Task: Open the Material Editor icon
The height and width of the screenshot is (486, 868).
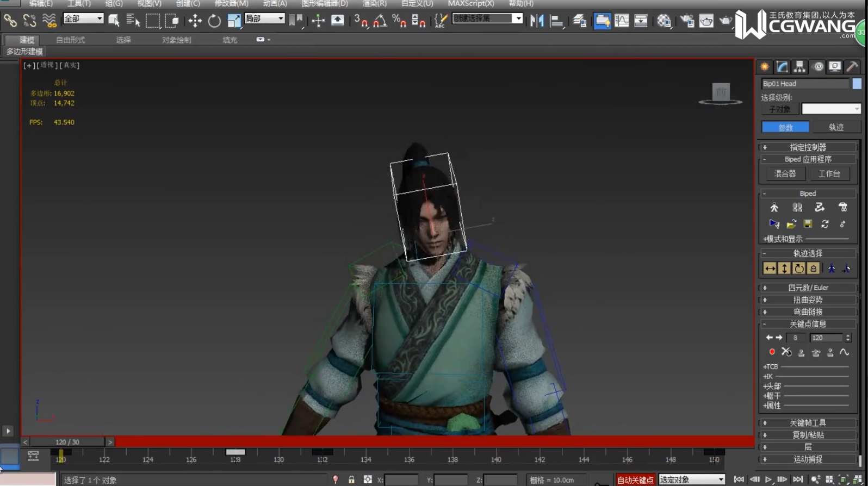Action: (x=664, y=21)
